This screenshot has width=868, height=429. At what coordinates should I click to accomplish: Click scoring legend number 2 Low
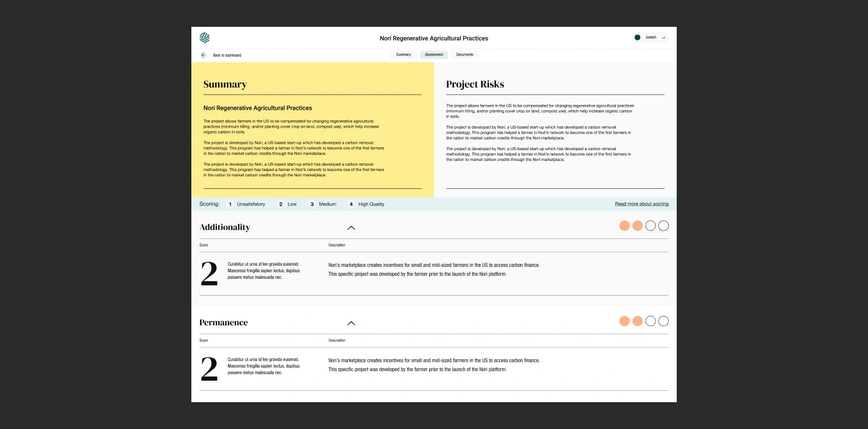point(287,204)
